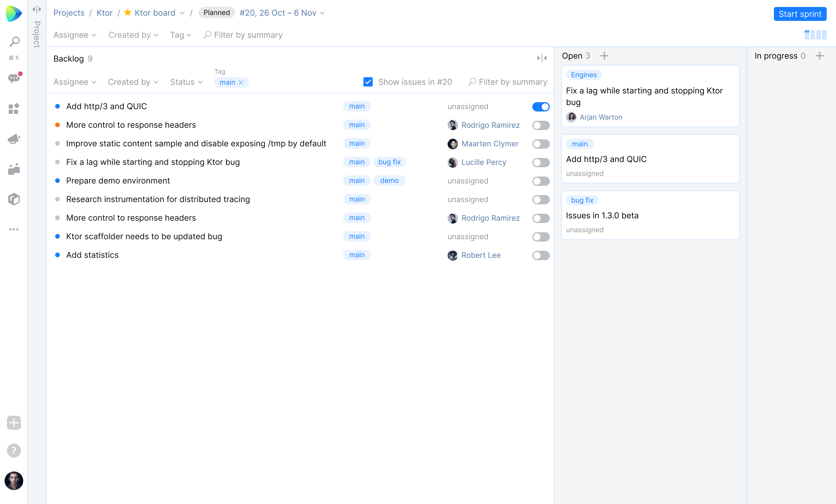This screenshot has width=836, height=504.
Task: Open Ktor scaffolder needs to be updated bug
Action: [144, 236]
